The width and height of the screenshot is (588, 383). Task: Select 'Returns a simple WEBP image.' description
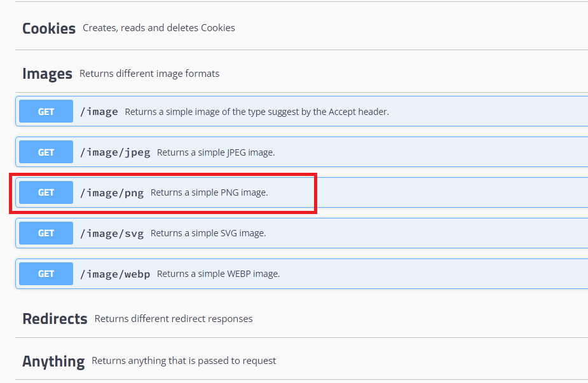point(218,274)
